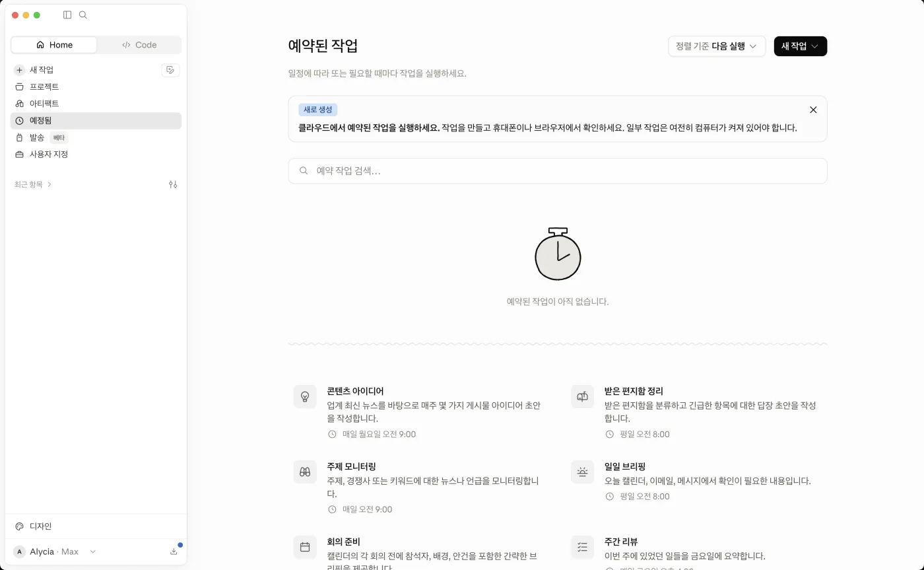Open the 정렬 기준 다음 실행 sort dropdown

(x=717, y=46)
